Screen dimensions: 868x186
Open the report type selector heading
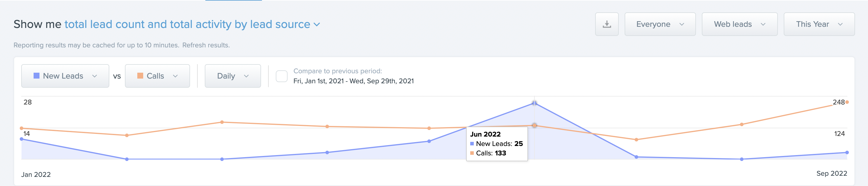[192, 24]
